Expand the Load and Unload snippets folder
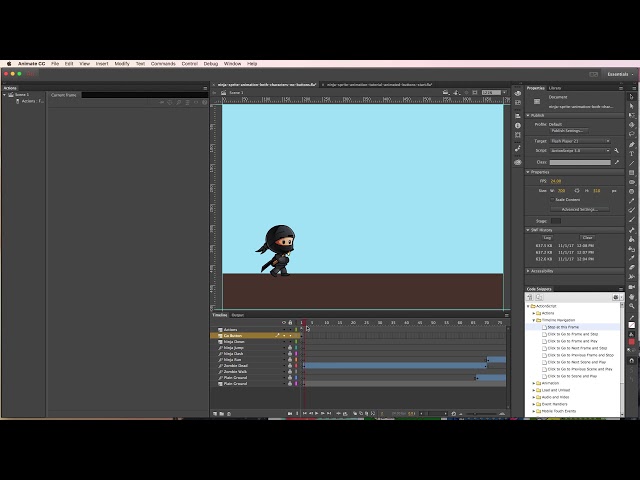This screenshot has height=480, width=640. click(533, 390)
